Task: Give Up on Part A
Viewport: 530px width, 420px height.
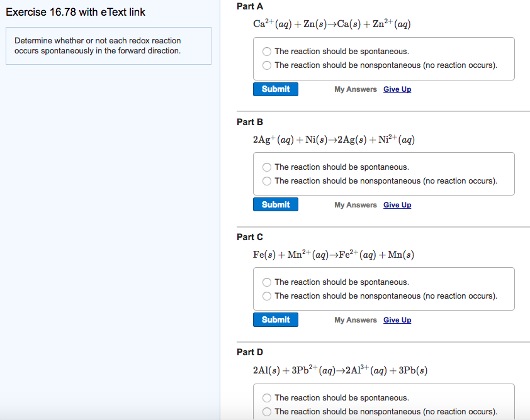Action: [397, 89]
